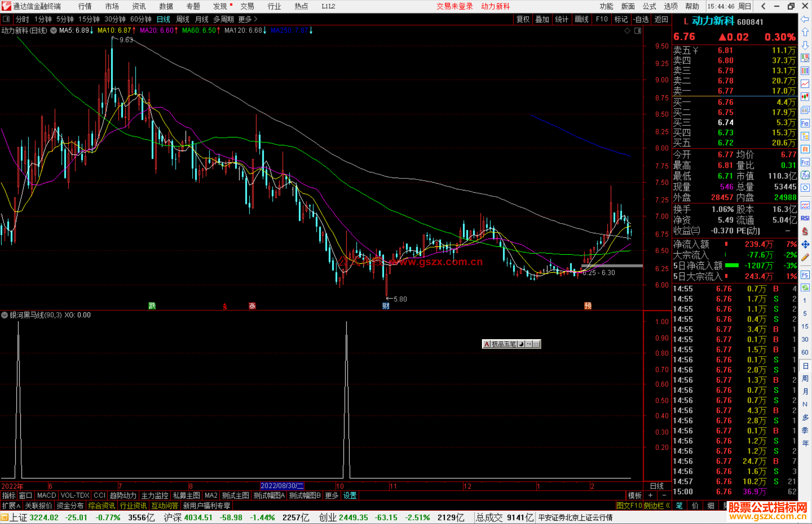812x524 pixels.
Task: Toggle the layout icon left of 分时
Action: pos(6,19)
